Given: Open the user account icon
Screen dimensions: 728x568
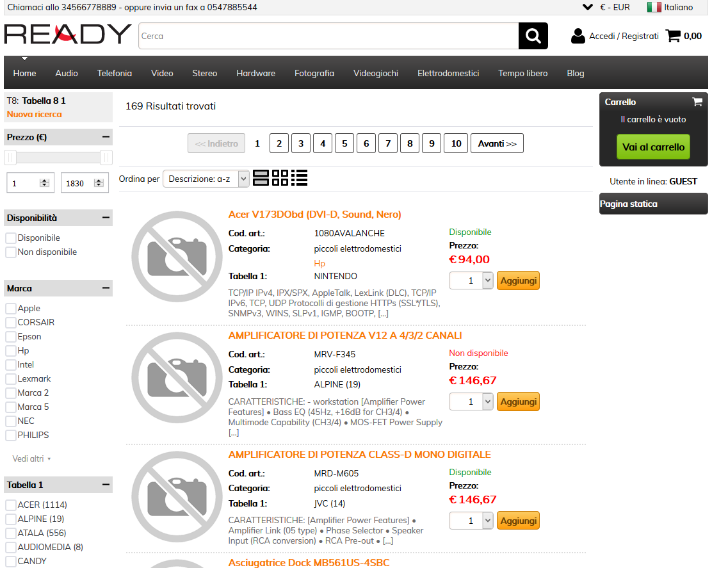Looking at the screenshot, I should pos(578,36).
